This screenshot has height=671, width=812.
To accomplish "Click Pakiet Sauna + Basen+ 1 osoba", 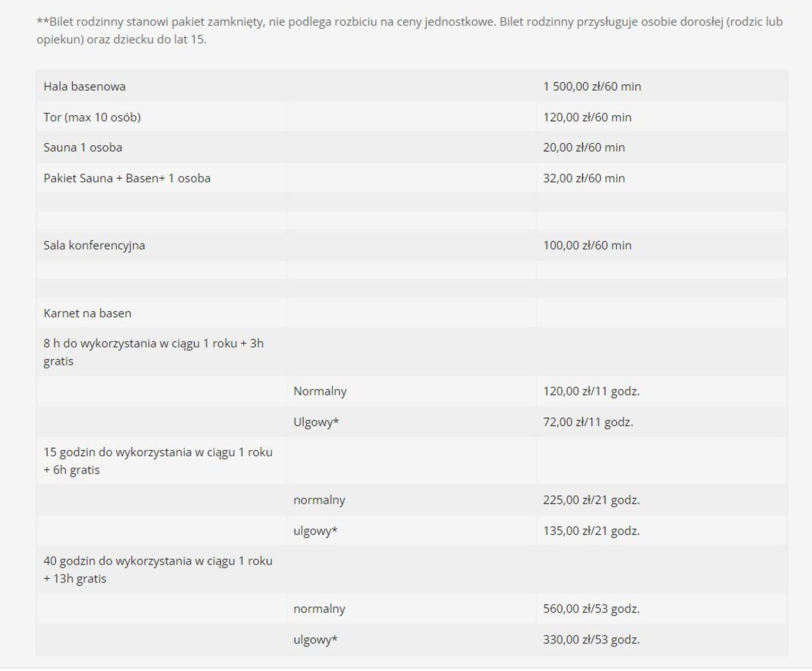I will [x=127, y=178].
